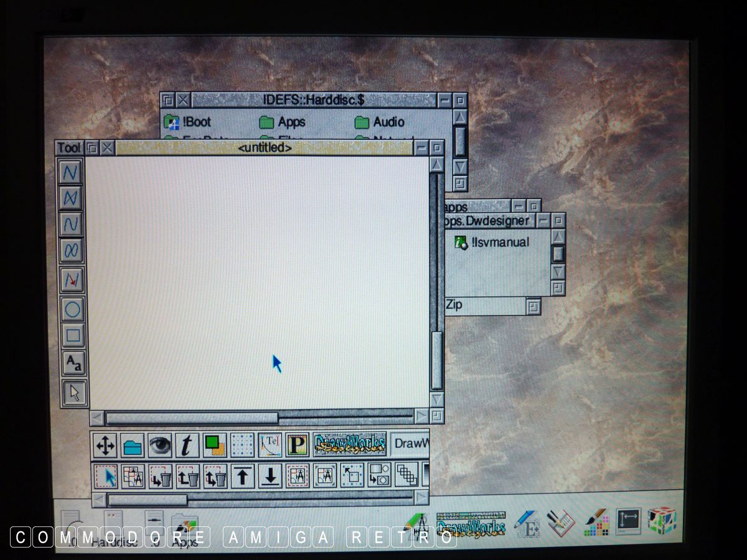The width and height of the screenshot is (747, 560).
Task: Click the P icon in DrawWorks toolbar
Action: coord(297,446)
